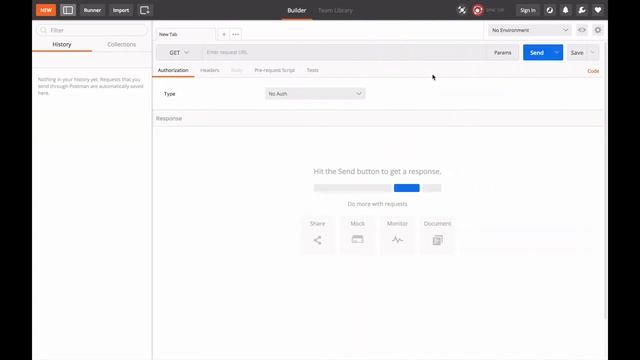Click the environment quick look eye icon
This screenshot has height=360, width=640.
tap(582, 30)
